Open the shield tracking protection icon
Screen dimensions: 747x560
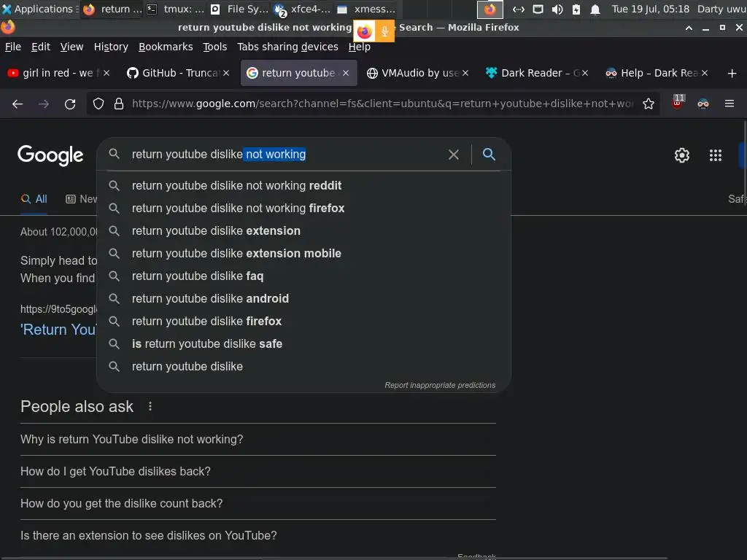tap(98, 104)
